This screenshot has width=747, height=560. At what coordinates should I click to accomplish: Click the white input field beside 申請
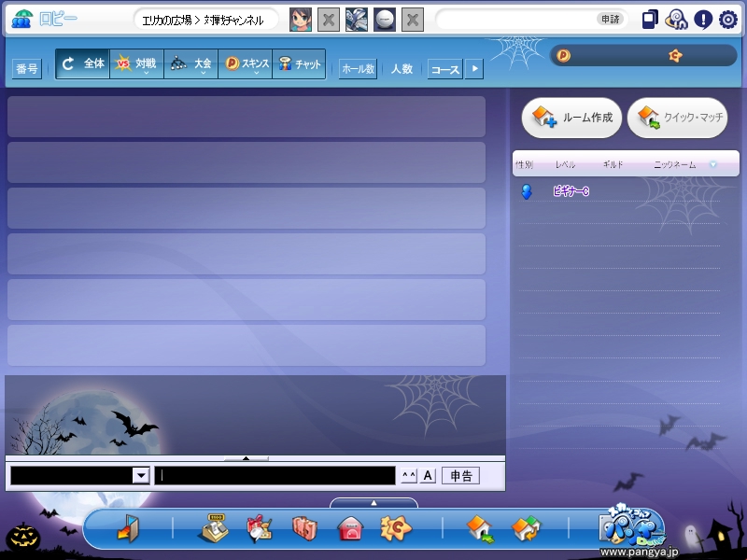[x=516, y=20]
